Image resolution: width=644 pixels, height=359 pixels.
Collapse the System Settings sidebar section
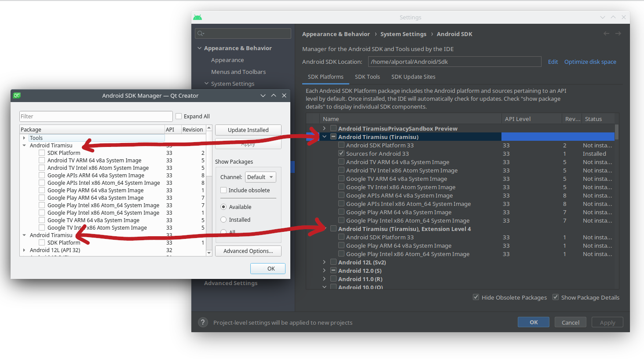[x=207, y=84]
